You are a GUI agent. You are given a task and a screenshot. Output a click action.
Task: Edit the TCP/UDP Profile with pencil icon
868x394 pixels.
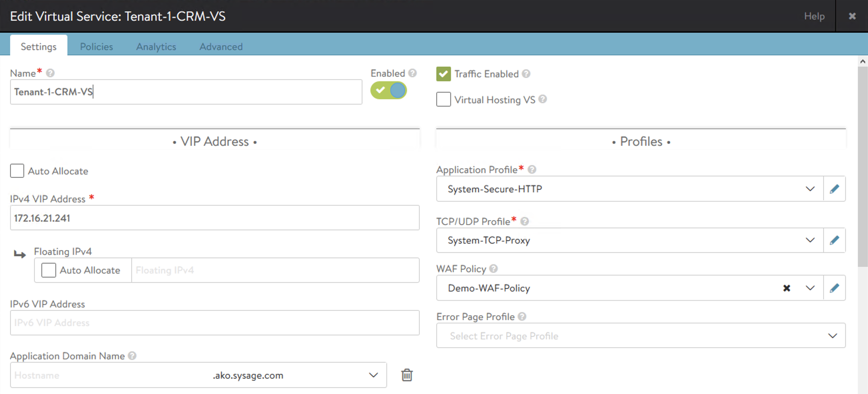(x=834, y=241)
